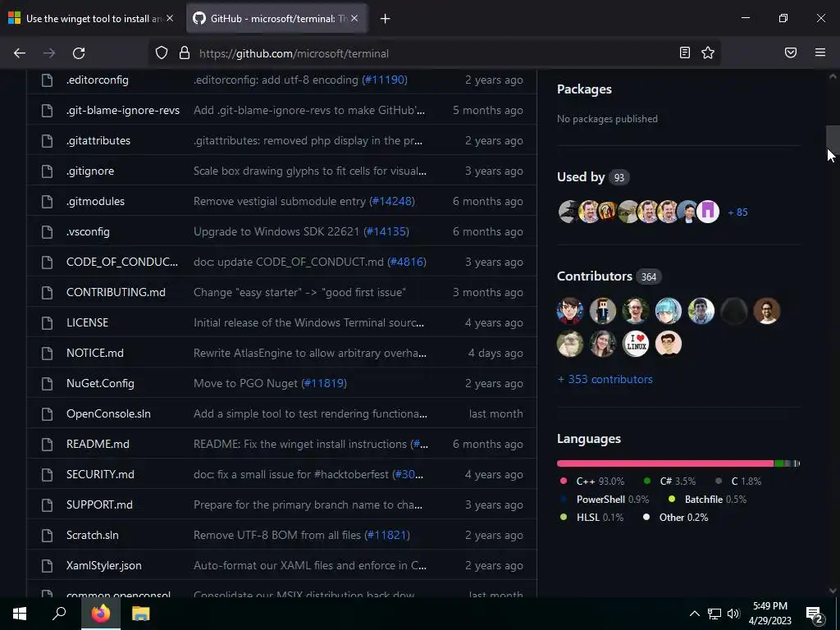Open the .git-blame-ignore-revs file

point(123,111)
